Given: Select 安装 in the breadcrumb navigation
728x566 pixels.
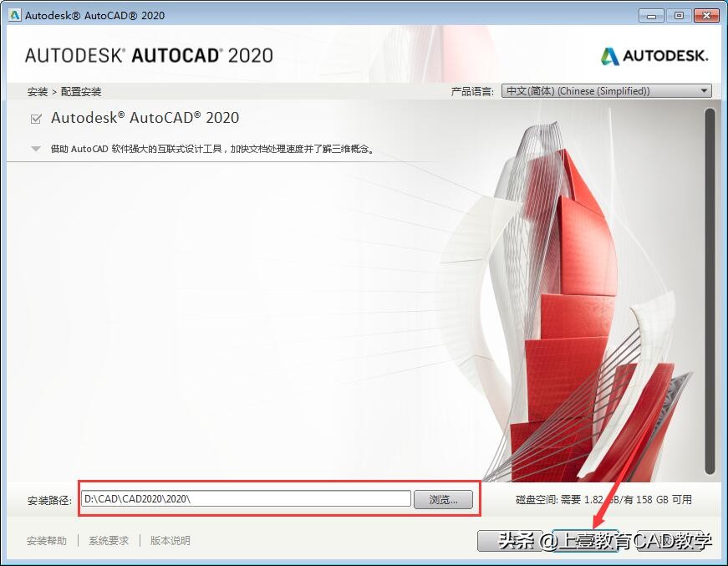Looking at the screenshot, I should [37, 90].
